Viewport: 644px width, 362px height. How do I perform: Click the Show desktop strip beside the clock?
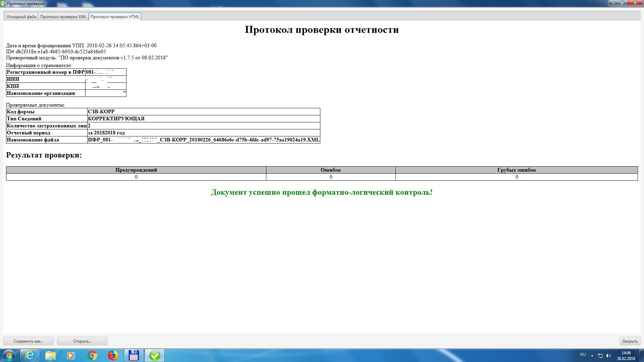tap(642, 355)
